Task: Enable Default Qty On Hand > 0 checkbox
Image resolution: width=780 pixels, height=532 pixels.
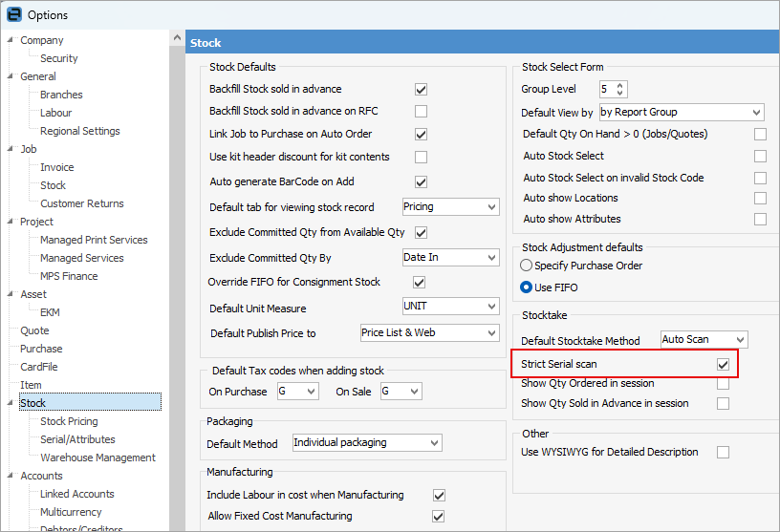Action: click(760, 135)
